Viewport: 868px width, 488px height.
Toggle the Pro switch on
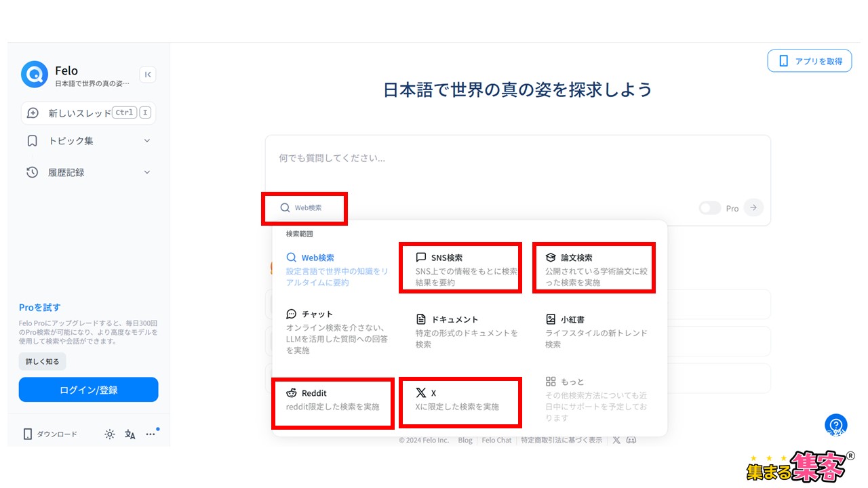(710, 208)
